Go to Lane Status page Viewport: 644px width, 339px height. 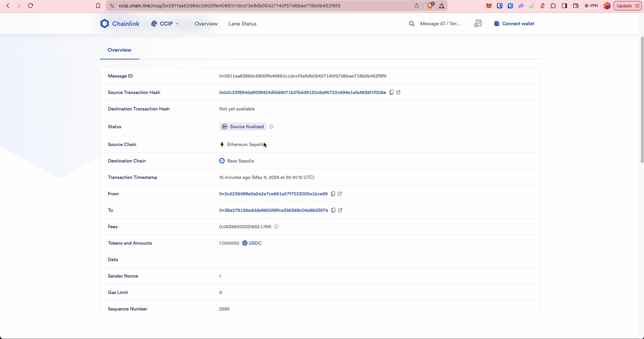pyautogui.click(x=242, y=23)
